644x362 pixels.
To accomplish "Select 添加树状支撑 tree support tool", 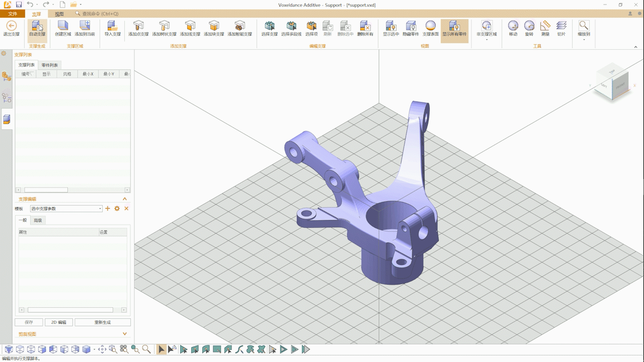I will coord(164,29).
